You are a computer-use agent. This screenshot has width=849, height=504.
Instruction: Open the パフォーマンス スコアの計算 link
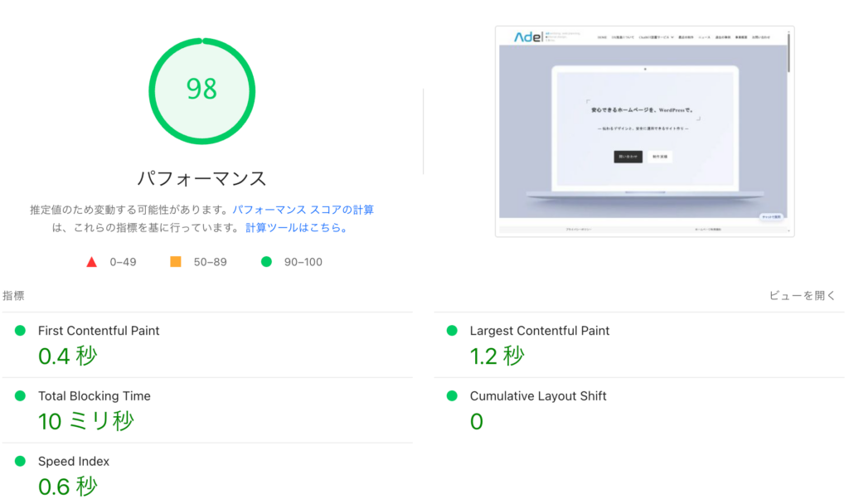click(303, 210)
